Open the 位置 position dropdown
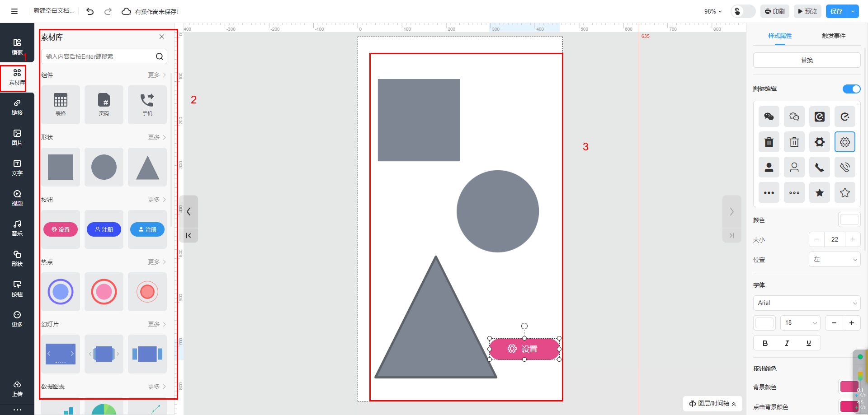Viewport: 868px width, 415px height. [834, 259]
